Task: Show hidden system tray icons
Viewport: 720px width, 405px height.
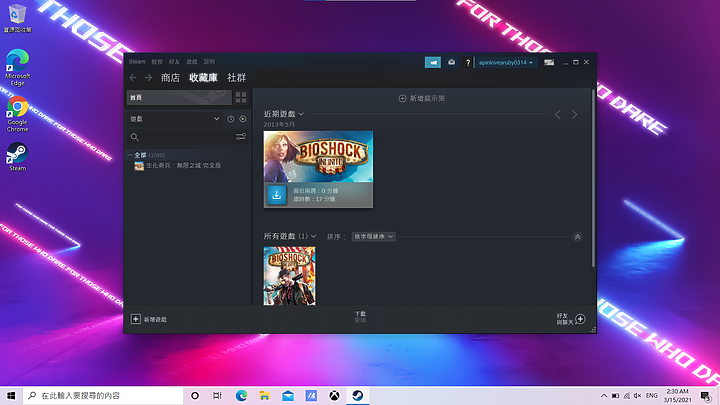Action: click(x=604, y=395)
